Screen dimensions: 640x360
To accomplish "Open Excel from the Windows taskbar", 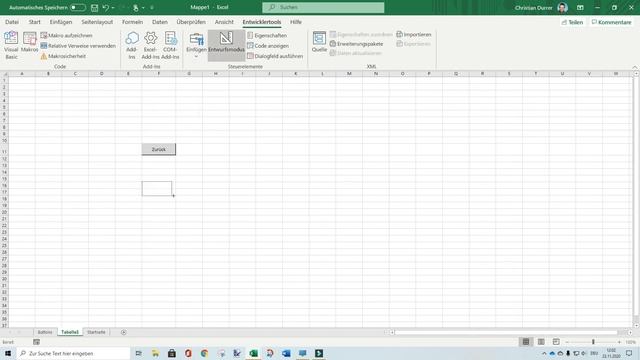I will pyautogui.click(x=253, y=353).
